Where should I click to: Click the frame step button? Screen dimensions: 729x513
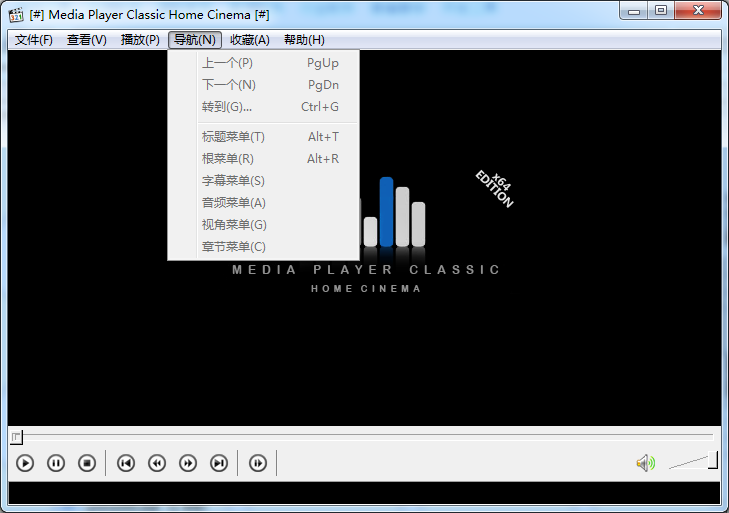pos(258,463)
